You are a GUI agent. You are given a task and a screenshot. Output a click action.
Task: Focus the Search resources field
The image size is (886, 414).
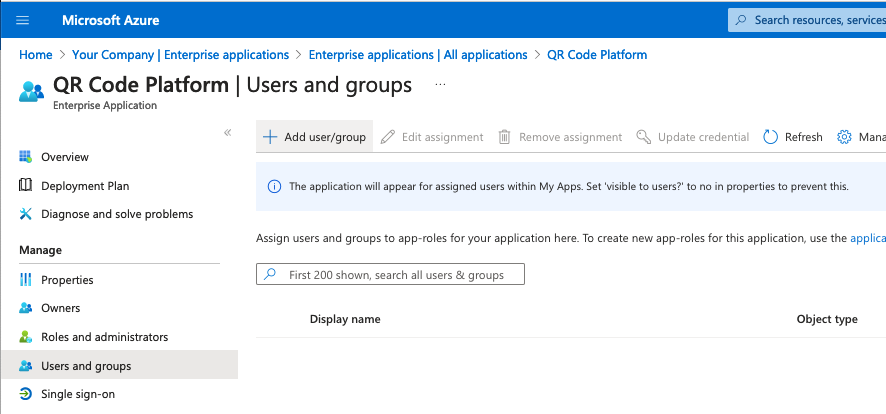[807, 20]
